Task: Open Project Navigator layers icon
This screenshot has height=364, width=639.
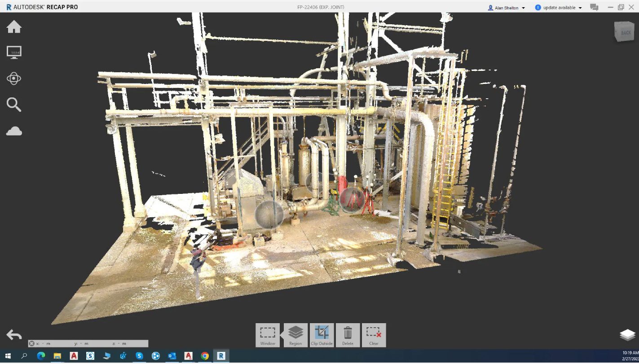Action: [x=627, y=335]
